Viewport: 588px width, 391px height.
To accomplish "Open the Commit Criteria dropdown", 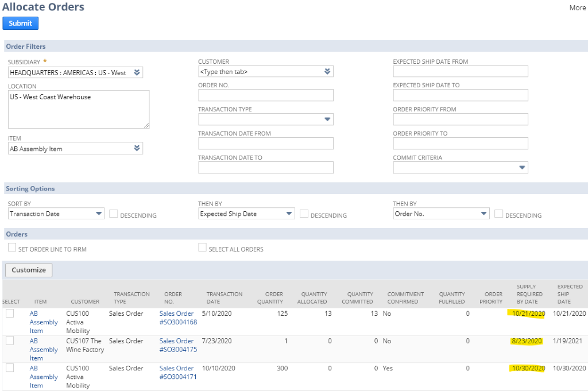I will pyautogui.click(x=521, y=168).
